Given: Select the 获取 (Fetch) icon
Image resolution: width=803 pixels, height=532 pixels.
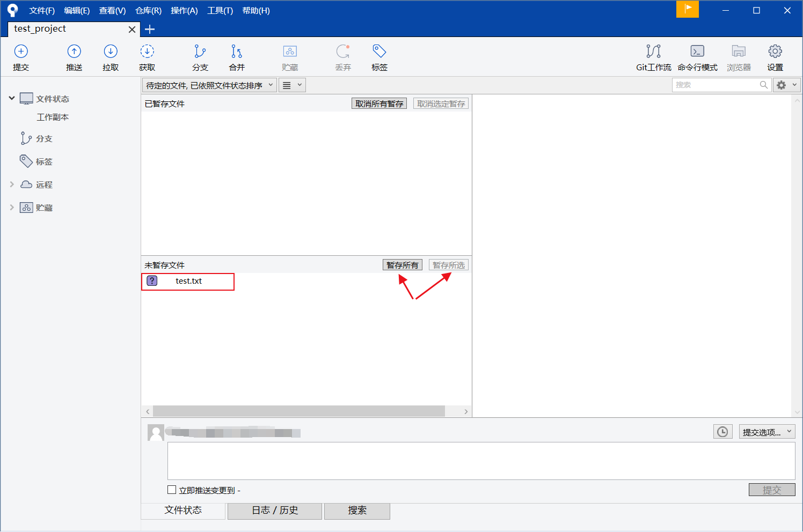Looking at the screenshot, I should [x=147, y=57].
